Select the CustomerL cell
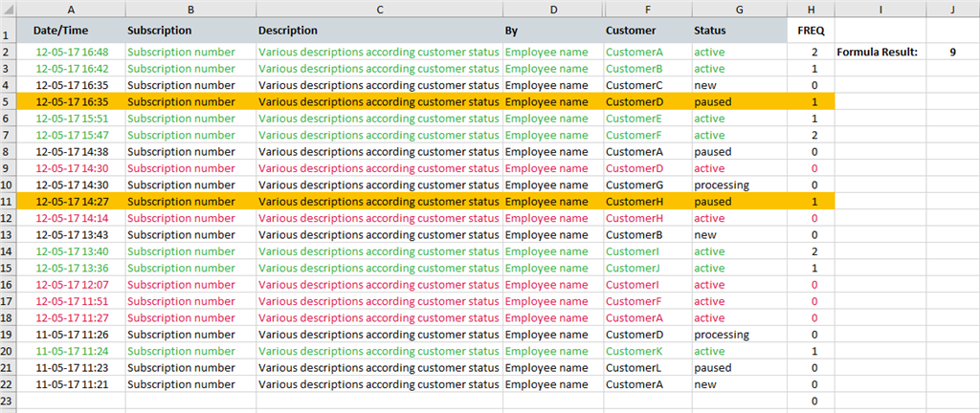This screenshot has width=980, height=413. click(x=648, y=368)
